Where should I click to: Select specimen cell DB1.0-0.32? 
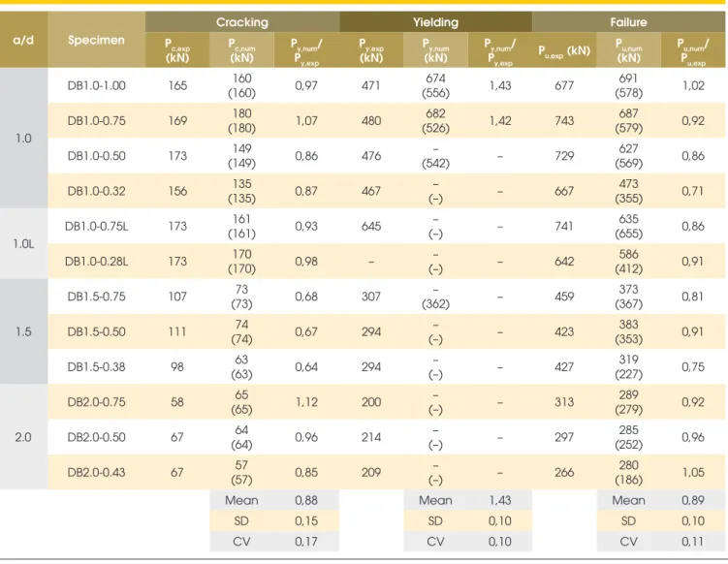(96, 191)
